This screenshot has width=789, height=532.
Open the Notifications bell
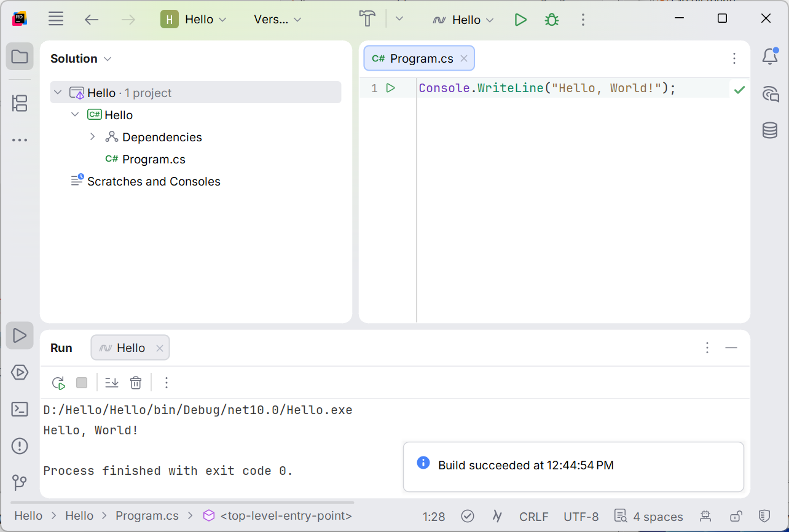click(x=770, y=57)
